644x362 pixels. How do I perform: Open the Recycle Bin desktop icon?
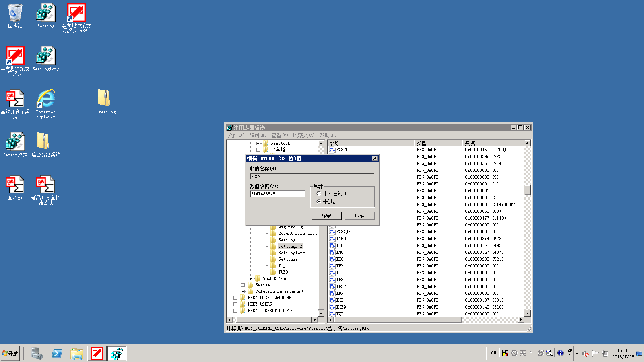(15, 13)
